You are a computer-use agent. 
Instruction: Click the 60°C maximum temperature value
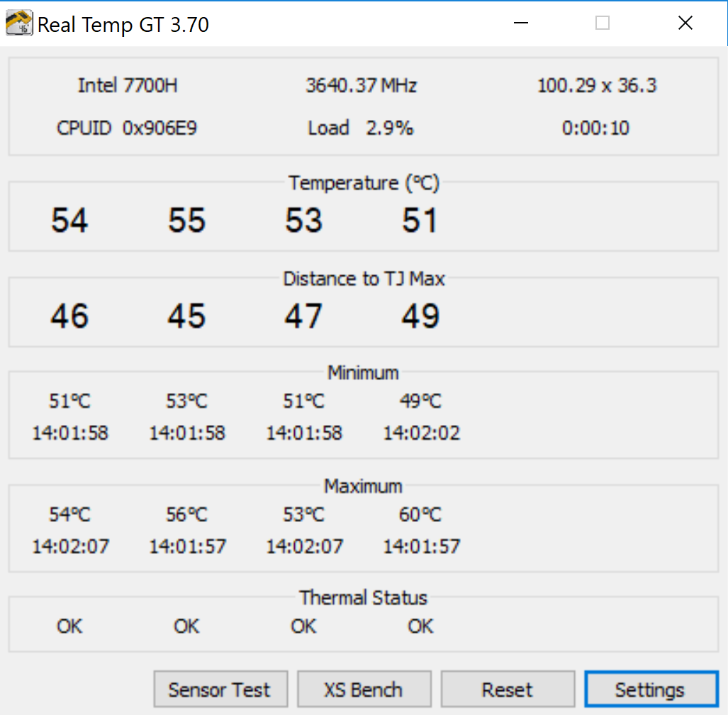pos(420,515)
